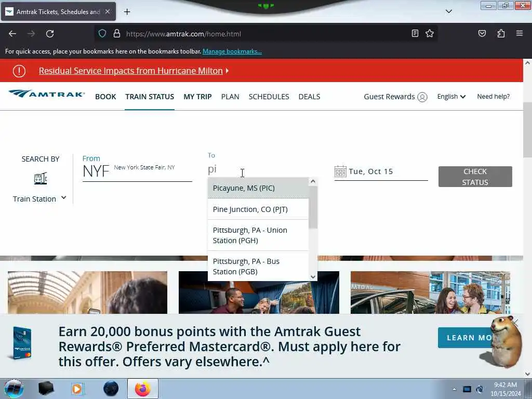Open the PLAN menu

pos(230,97)
